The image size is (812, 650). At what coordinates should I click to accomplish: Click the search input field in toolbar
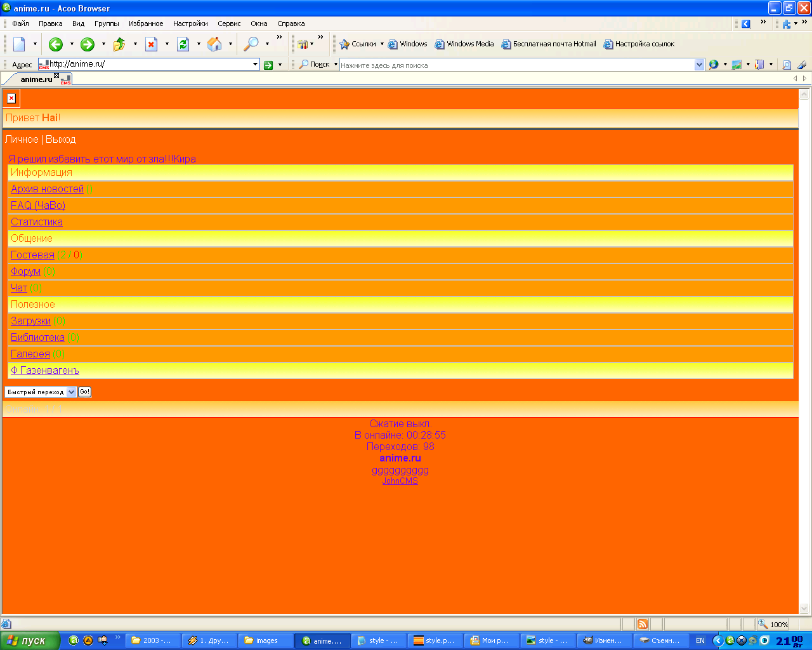(516, 65)
